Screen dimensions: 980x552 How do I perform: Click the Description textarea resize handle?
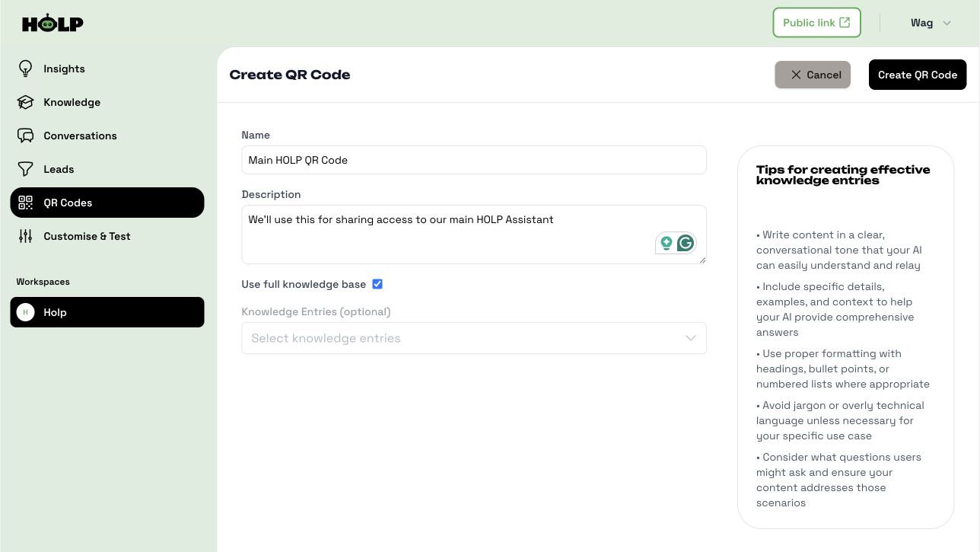tap(702, 259)
